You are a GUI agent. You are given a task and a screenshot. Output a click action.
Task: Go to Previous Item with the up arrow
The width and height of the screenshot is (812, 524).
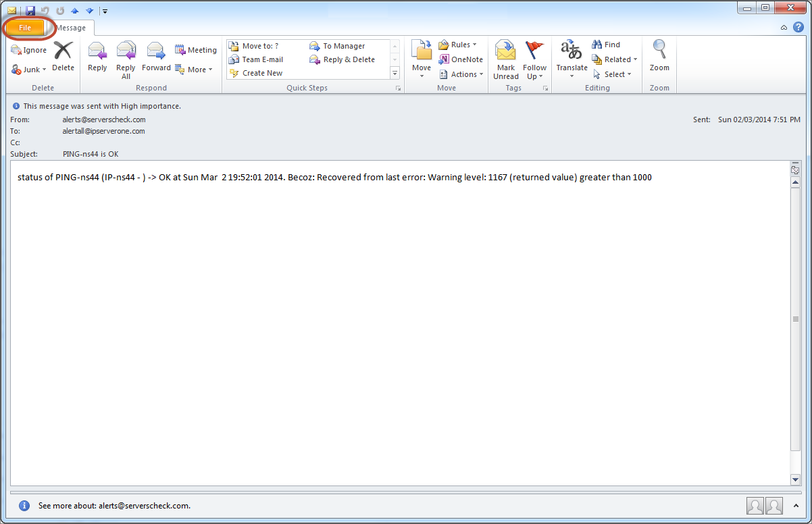click(x=75, y=10)
